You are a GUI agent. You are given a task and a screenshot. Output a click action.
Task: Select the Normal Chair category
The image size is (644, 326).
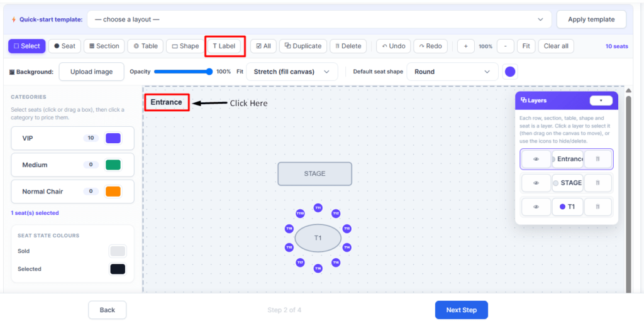point(73,192)
